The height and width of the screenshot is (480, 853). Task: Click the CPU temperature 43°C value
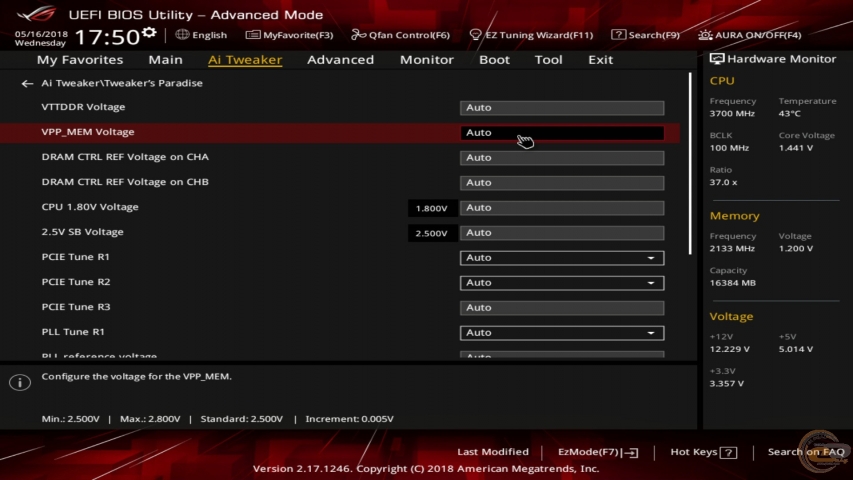789,114
